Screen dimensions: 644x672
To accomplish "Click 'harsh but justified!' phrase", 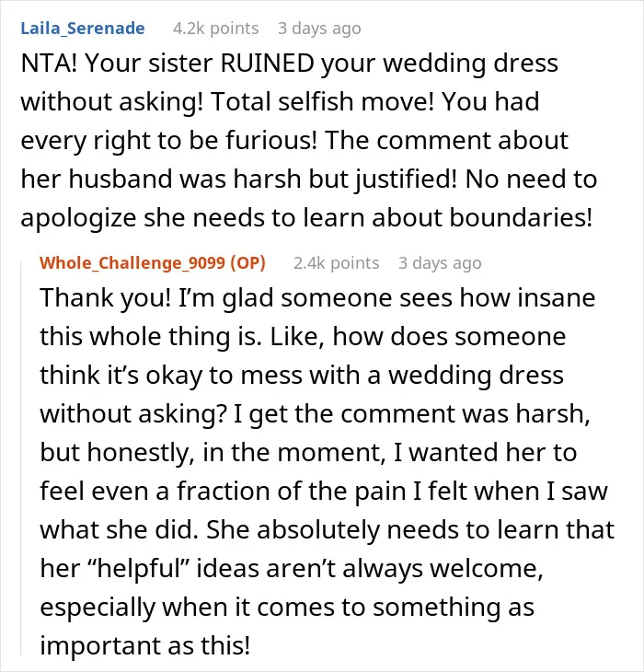I will tap(345, 179).
